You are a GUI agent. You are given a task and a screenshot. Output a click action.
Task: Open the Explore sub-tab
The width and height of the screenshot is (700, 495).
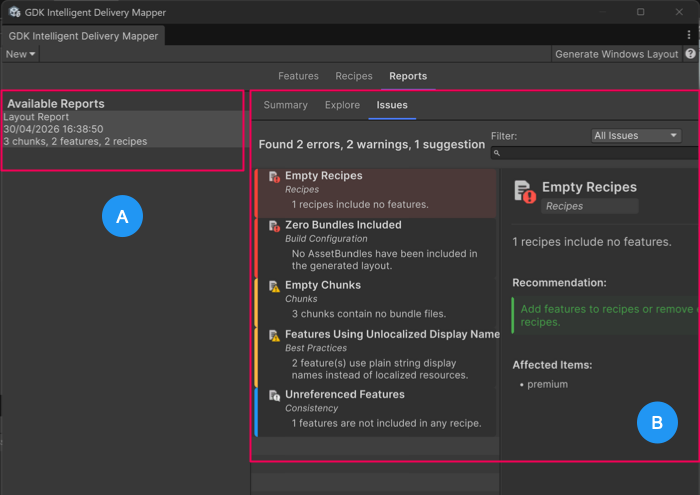point(342,105)
